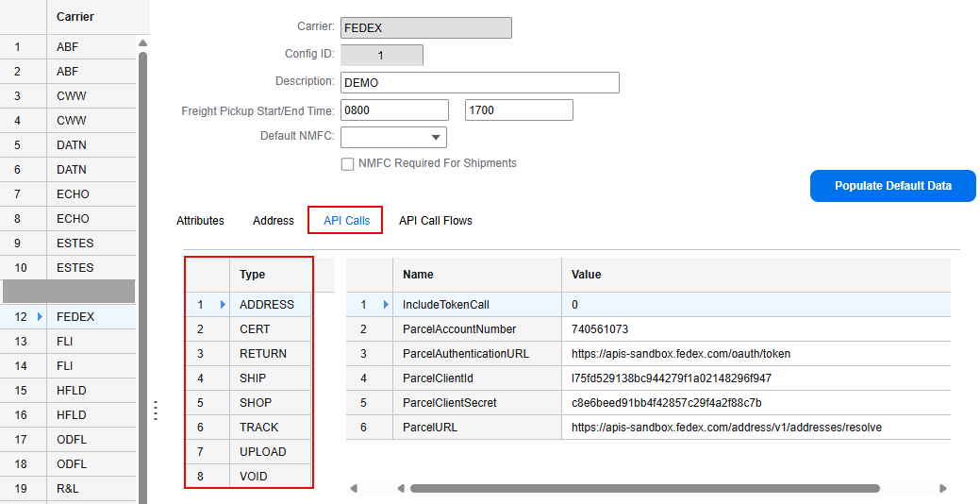The width and height of the screenshot is (980, 504).
Task: Click scroll-up arrow of carrier list
Action: coord(143,43)
